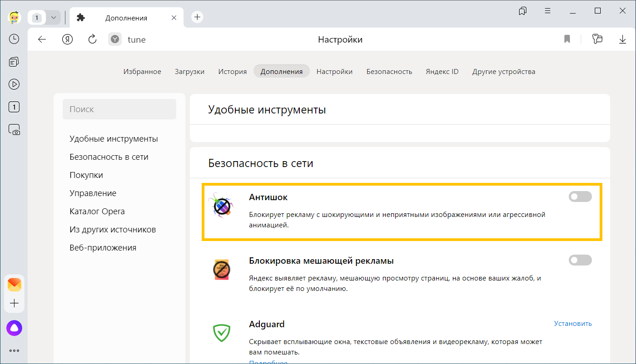Viewport: 636px width, 364px height.
Task: Open the feedback/extensions icon near downloads
Action: (x=597, y=39)
